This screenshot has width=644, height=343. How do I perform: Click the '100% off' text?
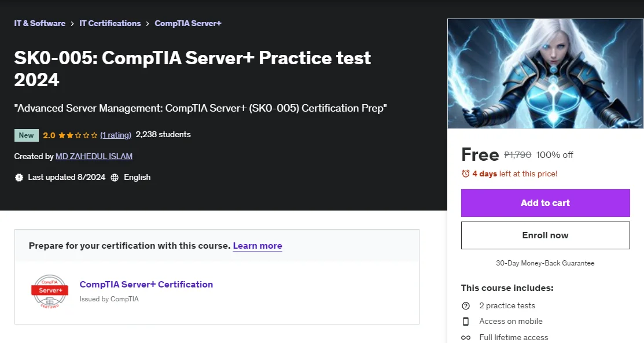tap(554, 155)
